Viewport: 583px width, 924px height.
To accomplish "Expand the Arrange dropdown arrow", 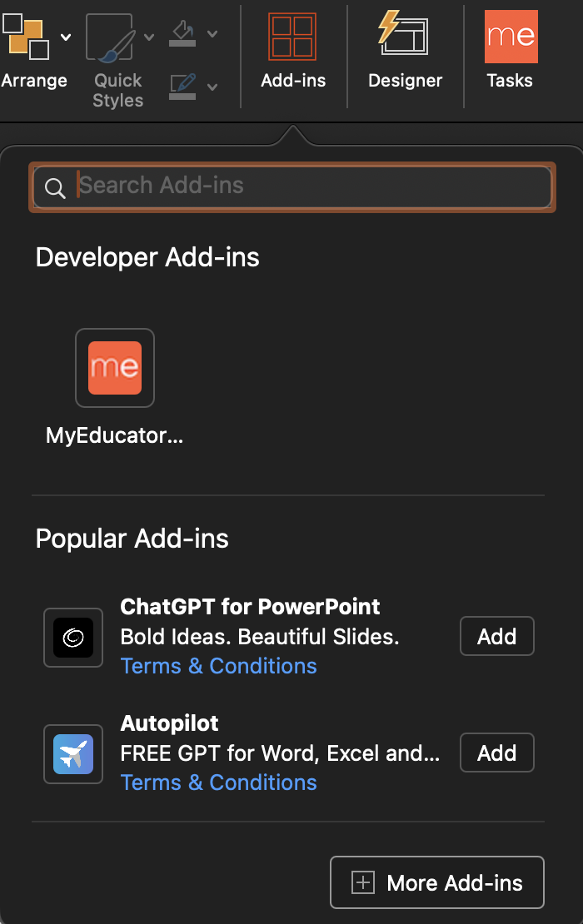I will tap(66, 37).
